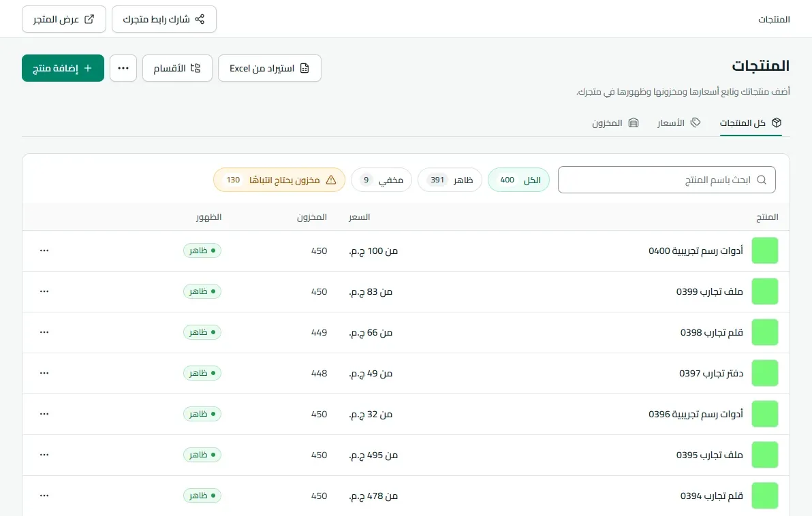
Task: Click thumbnail of ملف تجارب 0395
Action: click(765, 455)
